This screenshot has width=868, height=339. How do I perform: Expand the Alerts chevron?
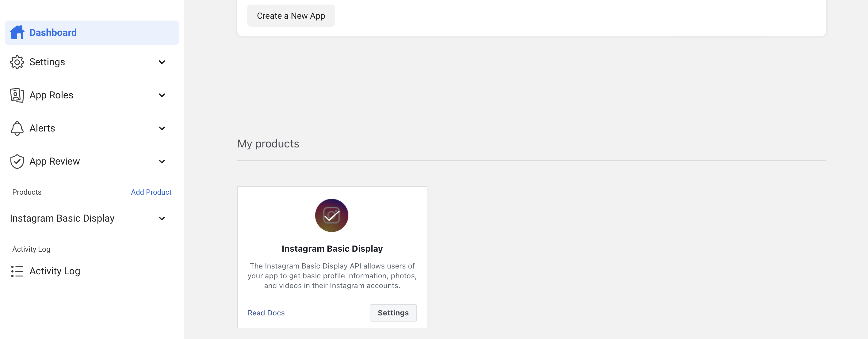click(x=162, y=128)
